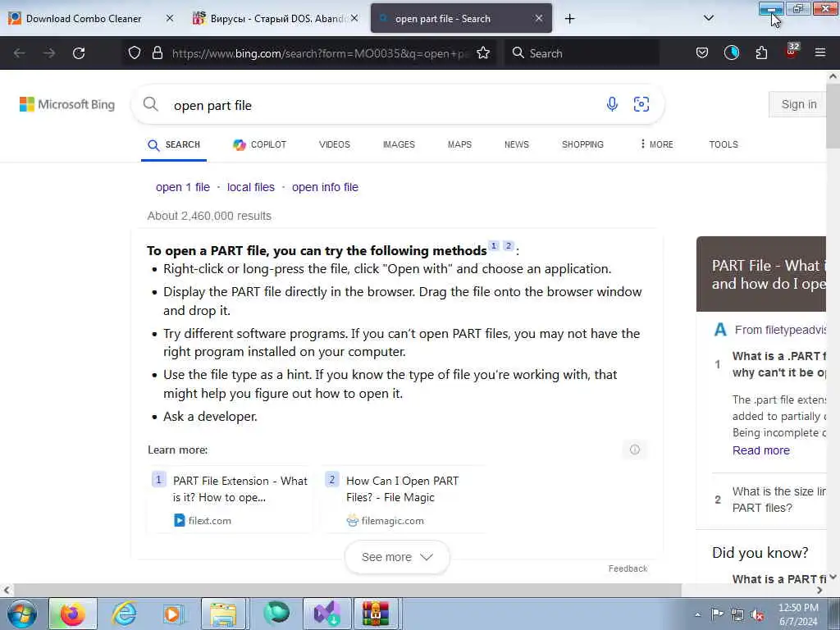Focus the Firefox URL address bar
The width and height of the screenshot is (840, 630).
[320, 53]
